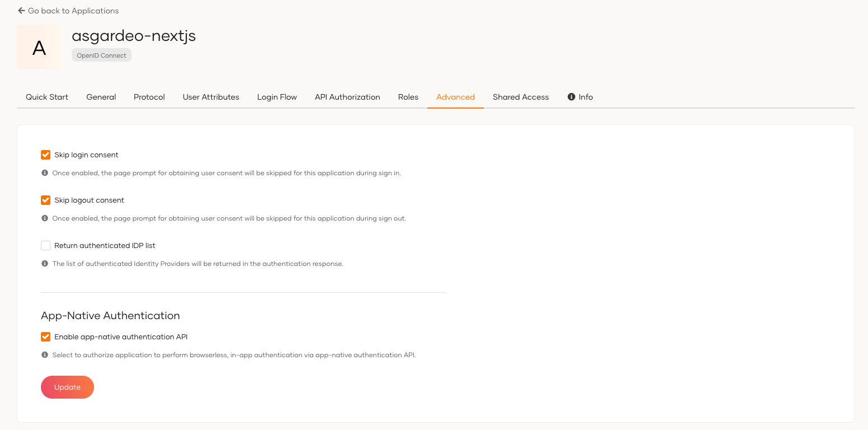
Task: Disable Skip logout consent
Action: point(45,200)
